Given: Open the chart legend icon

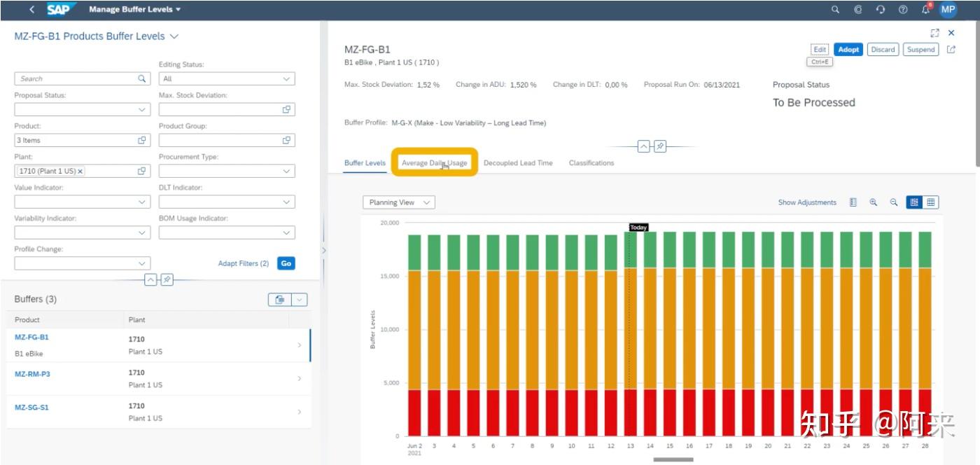Looking at the screenshot, I should tap(853, 202).
